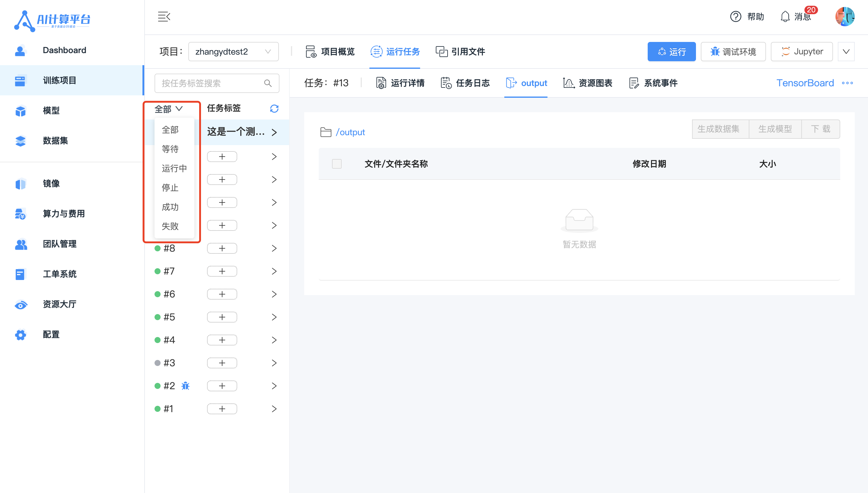Screen dimensions: 868x493
Task: Click the /output folder path
Action: point(350,132)
